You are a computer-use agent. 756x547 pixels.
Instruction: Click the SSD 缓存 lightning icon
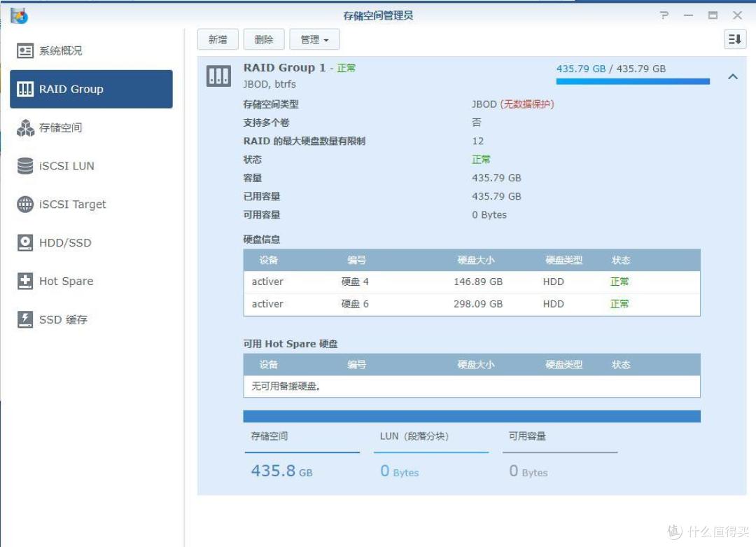point(25,319)
